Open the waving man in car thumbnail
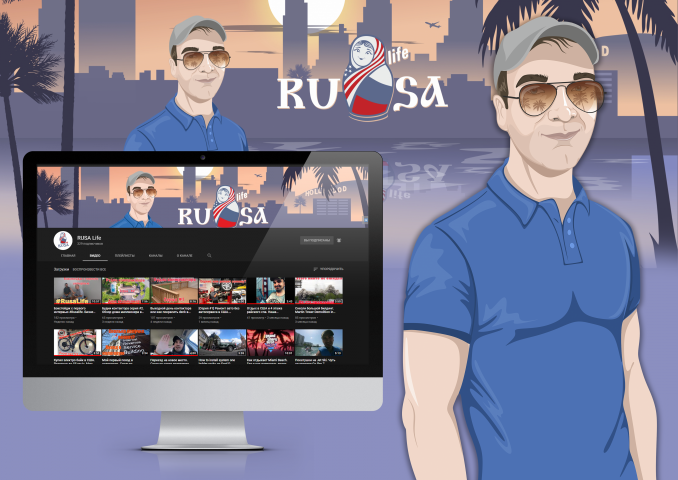Viewport: 678px width, 480px height. click(x=174, y=342)
